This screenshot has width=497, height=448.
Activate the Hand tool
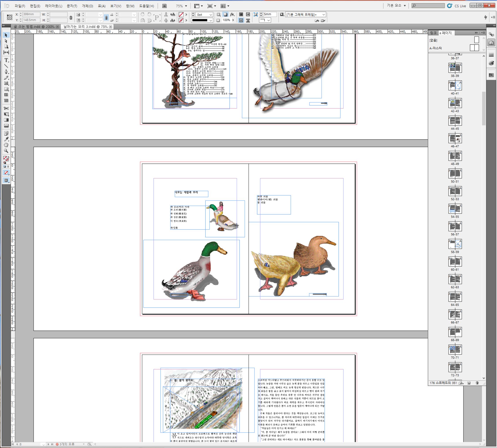click(6, 145)
